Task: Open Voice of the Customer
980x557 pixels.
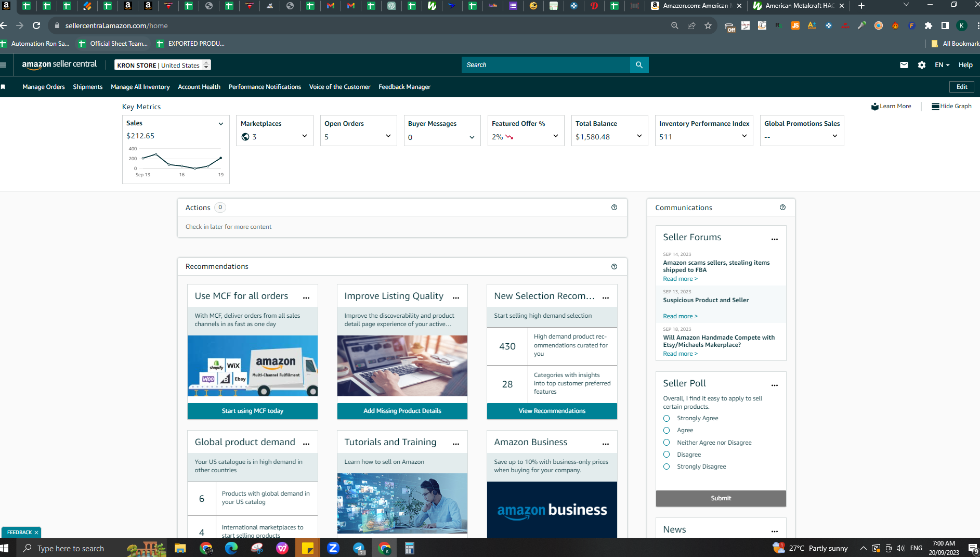Action: [339, 87]
